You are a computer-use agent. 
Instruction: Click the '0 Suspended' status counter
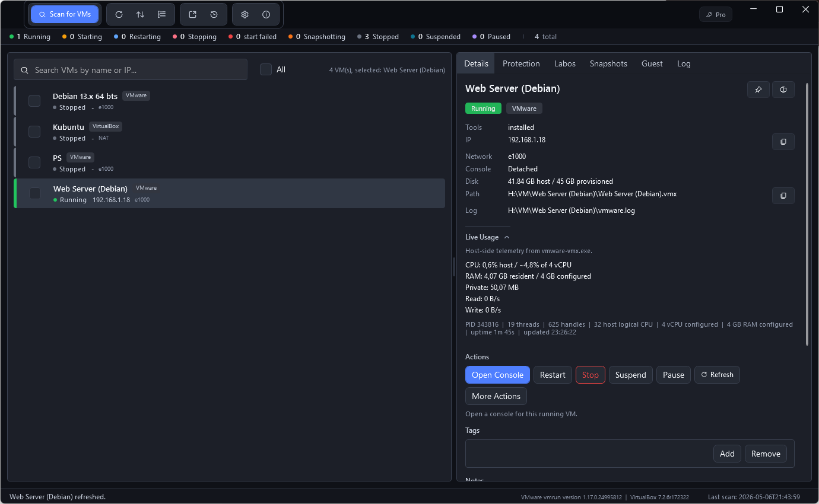click(x=436, y=37)
